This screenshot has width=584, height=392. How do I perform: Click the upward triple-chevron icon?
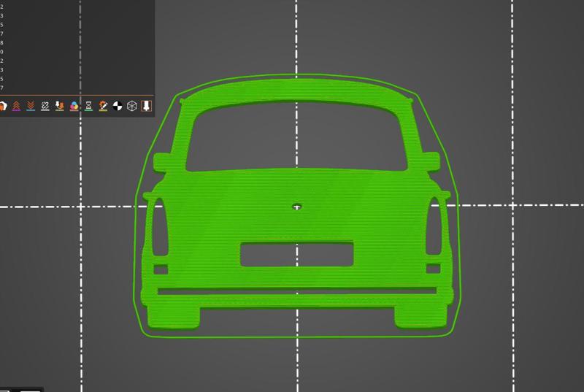[x=16, y=106]
